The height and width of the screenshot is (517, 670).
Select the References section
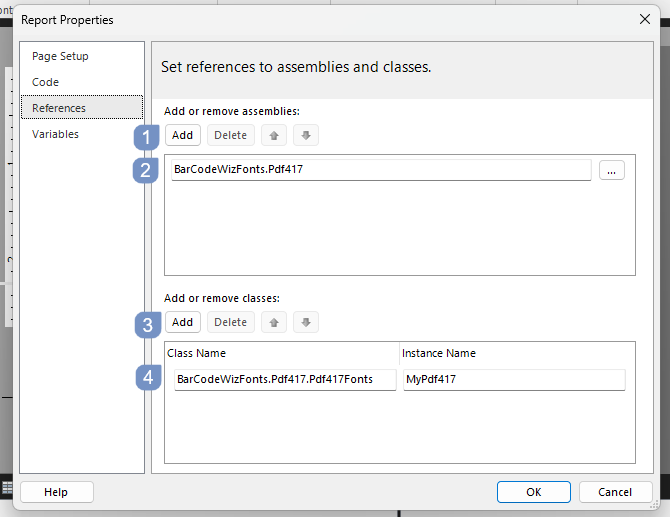pyautogui.click(x=82, y=107)
